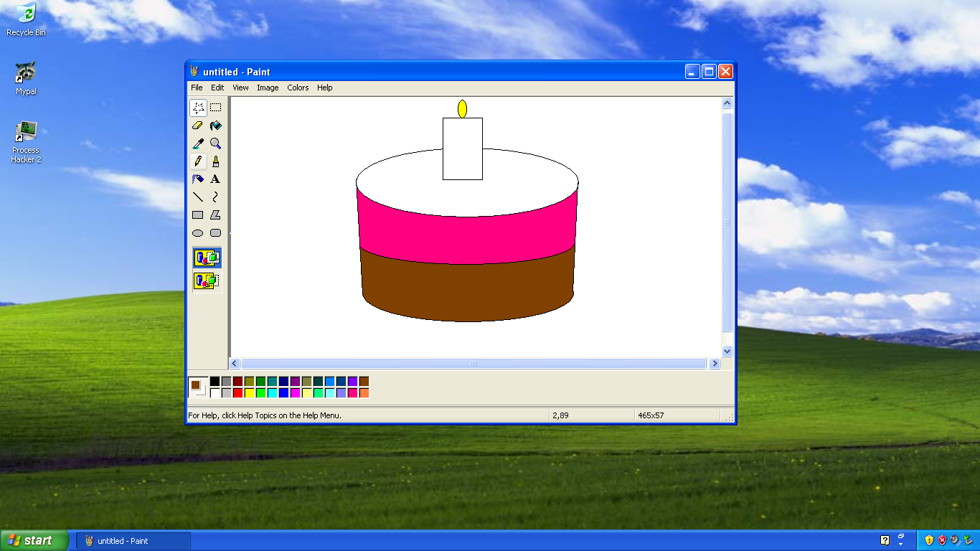Choose the Rounded Rectangle tool
The width and height of the screenshot is (980, 551).
click(216, 232)
